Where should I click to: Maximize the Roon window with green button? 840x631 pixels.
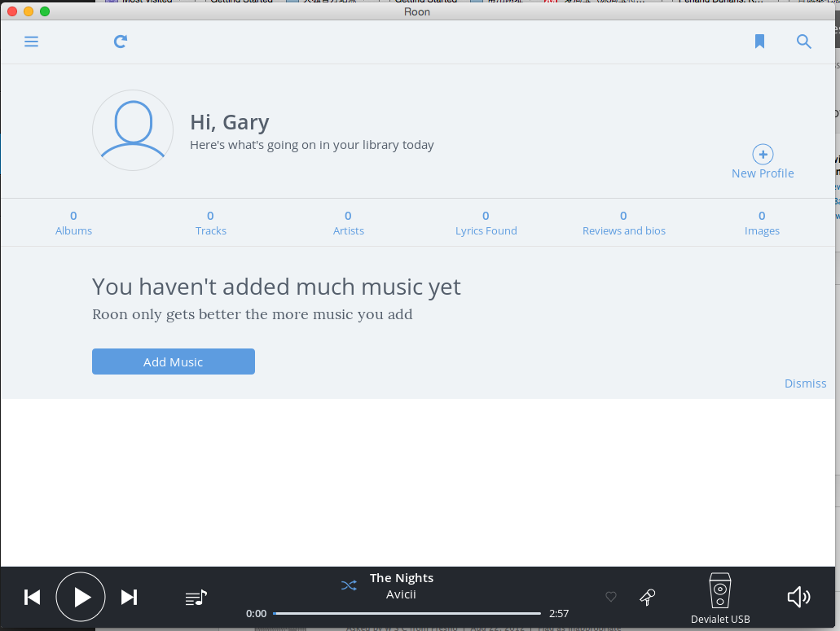45,11
